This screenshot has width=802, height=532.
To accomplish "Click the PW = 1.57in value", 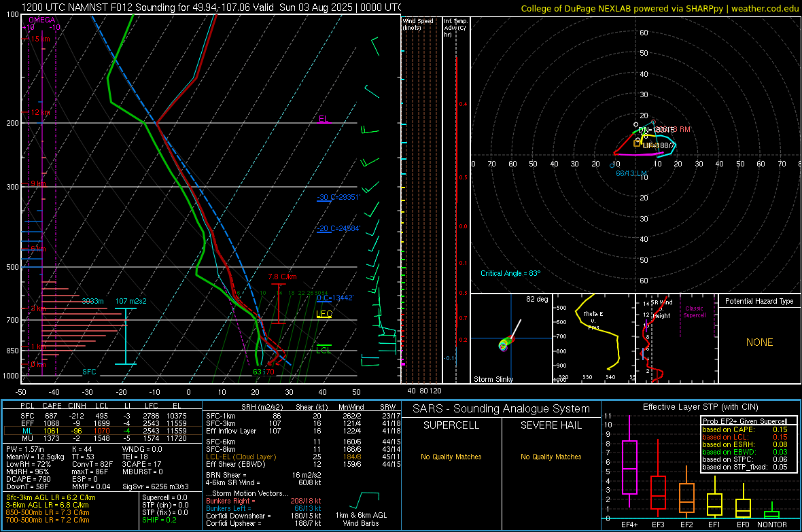I will pyautogui.click(x=25, y=449).
